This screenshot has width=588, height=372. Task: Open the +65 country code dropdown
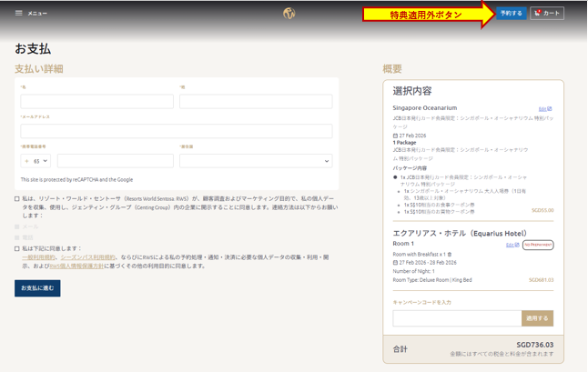coord(36,161)
